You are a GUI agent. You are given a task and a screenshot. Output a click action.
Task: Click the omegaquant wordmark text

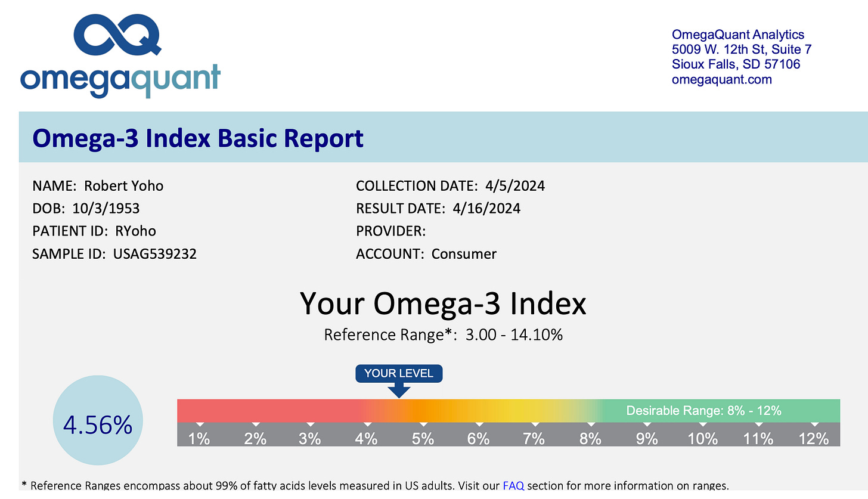tap(120, 80)
